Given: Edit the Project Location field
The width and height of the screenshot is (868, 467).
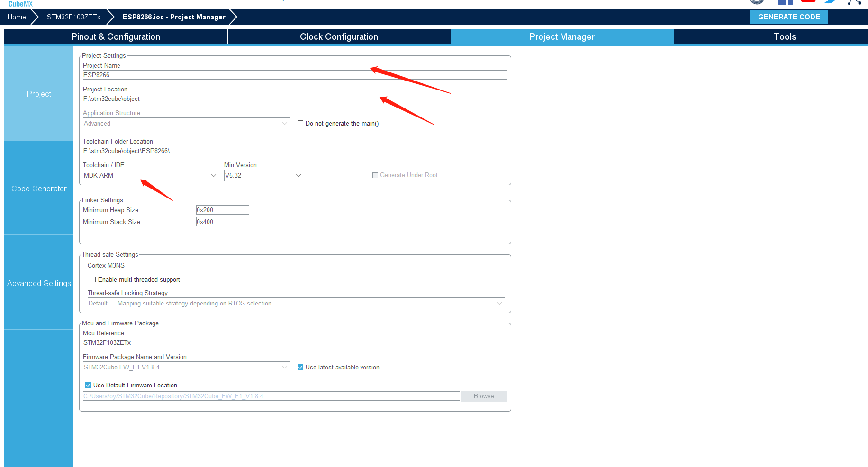Looking at the screenshot, I should tap(295, 99).
